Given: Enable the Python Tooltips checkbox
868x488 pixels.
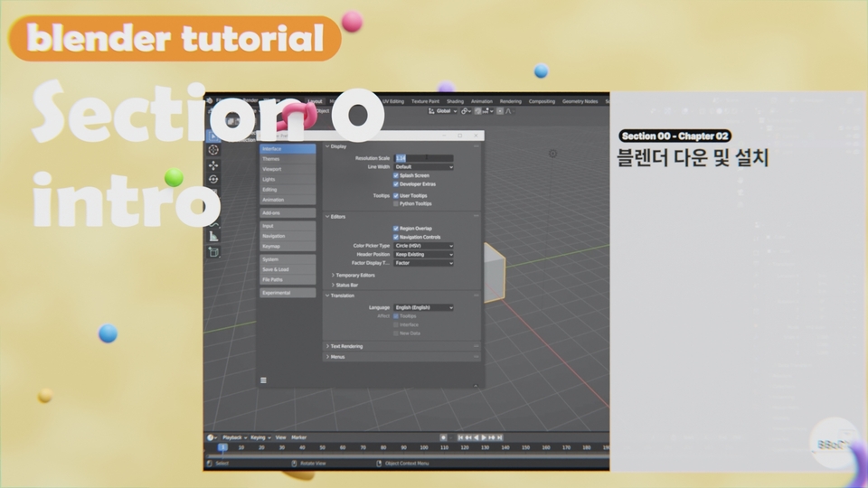Looking at the screenshot, I should click(x=396, y=203).
